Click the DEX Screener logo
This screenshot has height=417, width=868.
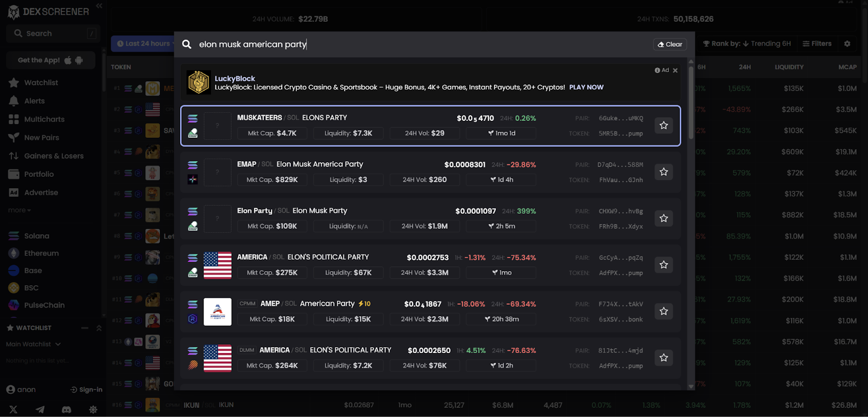(x=48, y=11)
